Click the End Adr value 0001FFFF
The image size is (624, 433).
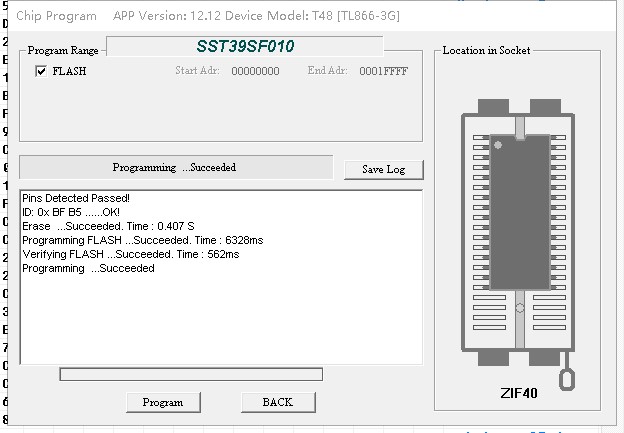(384, 71)
